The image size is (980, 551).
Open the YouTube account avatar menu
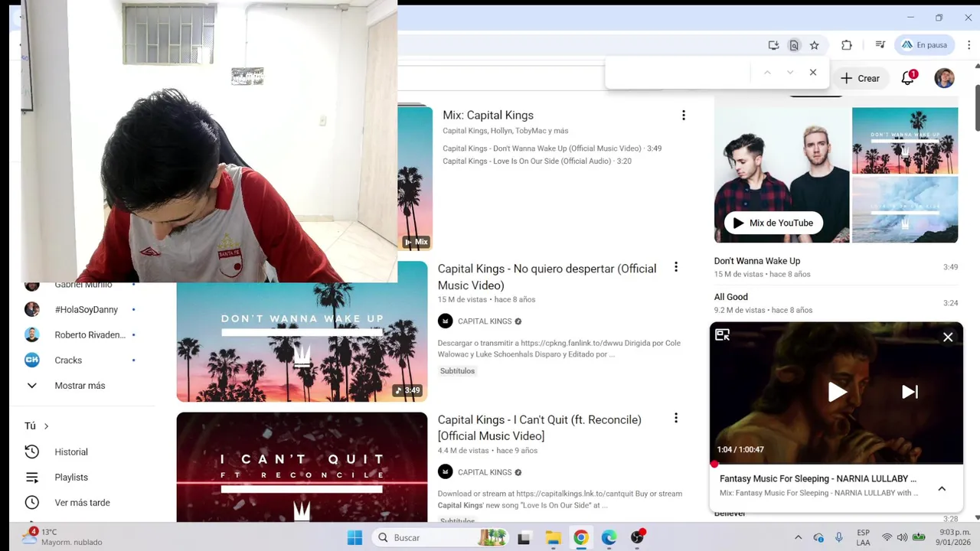pyautogui.click(x=945, y=78)
